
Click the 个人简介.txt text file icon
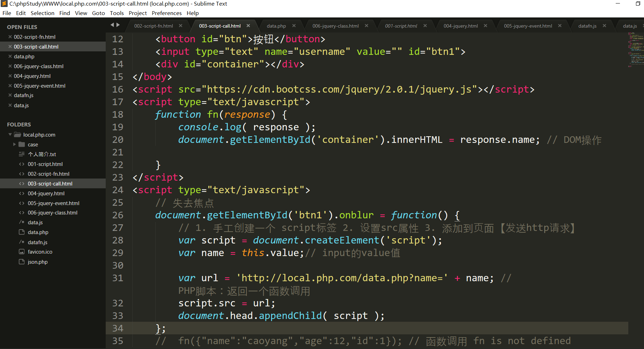click(x=22, y=154)
